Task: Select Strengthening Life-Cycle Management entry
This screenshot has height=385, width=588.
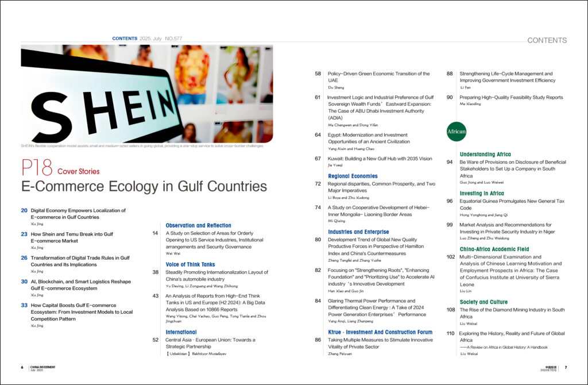Action: pyautogui.click(x=508, y=77)
